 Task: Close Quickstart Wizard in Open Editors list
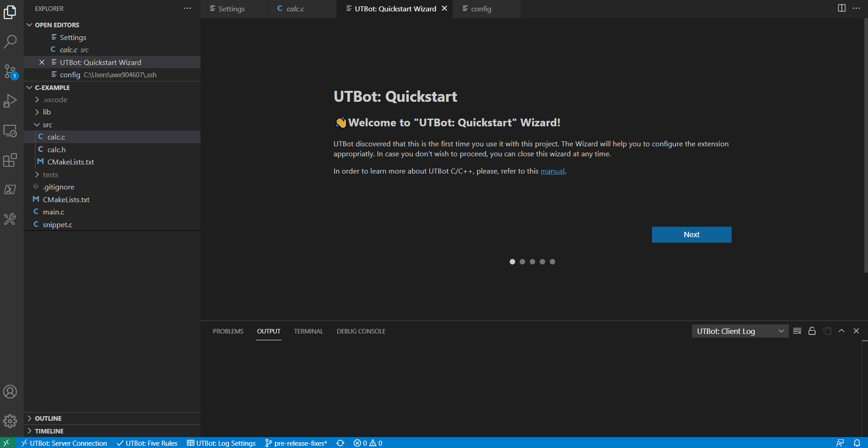tap(42, 62)
